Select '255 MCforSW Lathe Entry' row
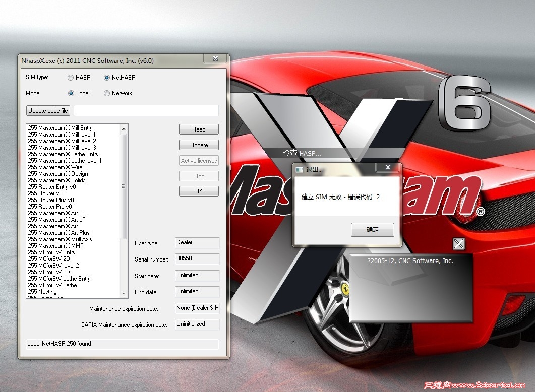Screen dimensions: 535x392 (73, 279)
